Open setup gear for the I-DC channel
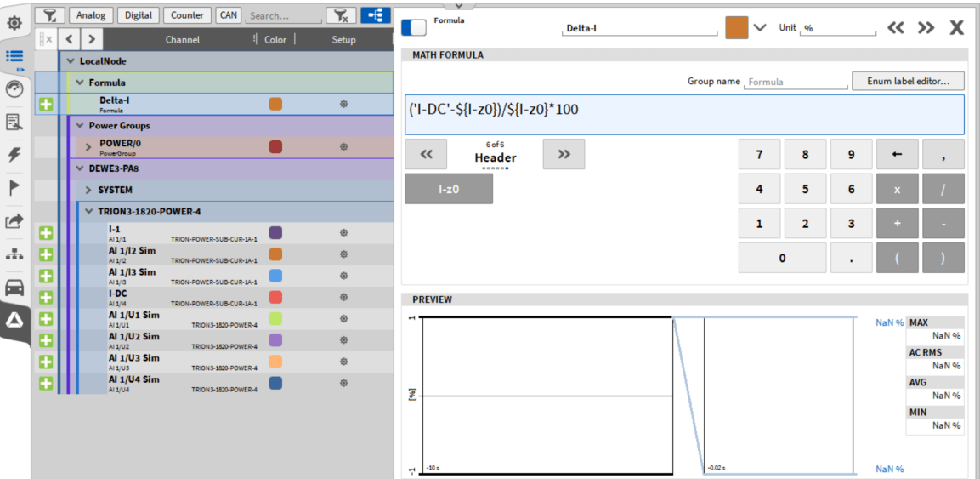 click(343, 297)
